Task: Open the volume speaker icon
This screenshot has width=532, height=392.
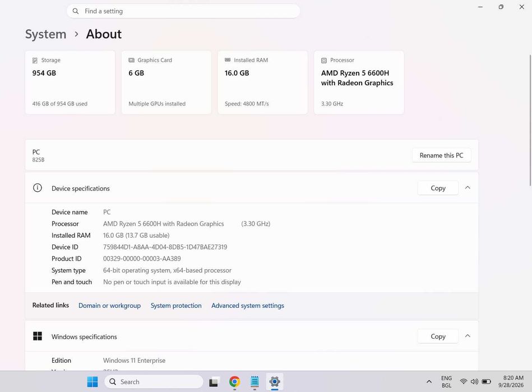Action: (x=474, y=382)
